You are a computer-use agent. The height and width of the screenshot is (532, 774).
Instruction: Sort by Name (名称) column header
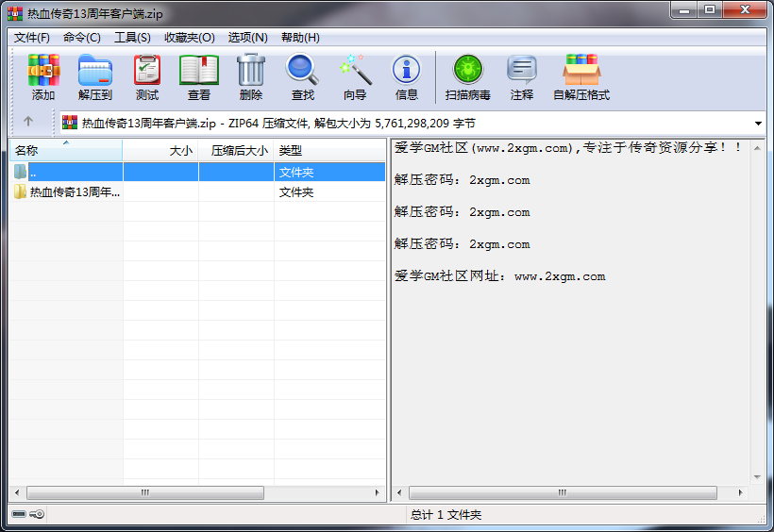[x=66, y=150]
